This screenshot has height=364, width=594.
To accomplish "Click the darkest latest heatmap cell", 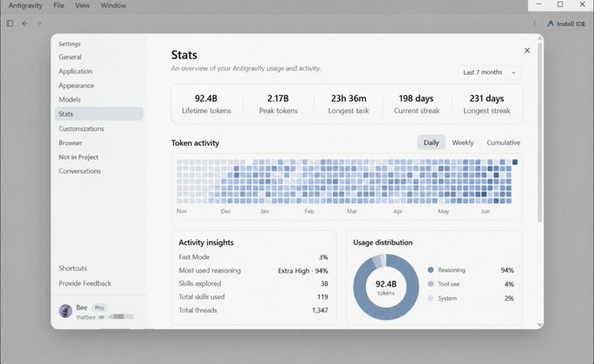I will 515,162.
